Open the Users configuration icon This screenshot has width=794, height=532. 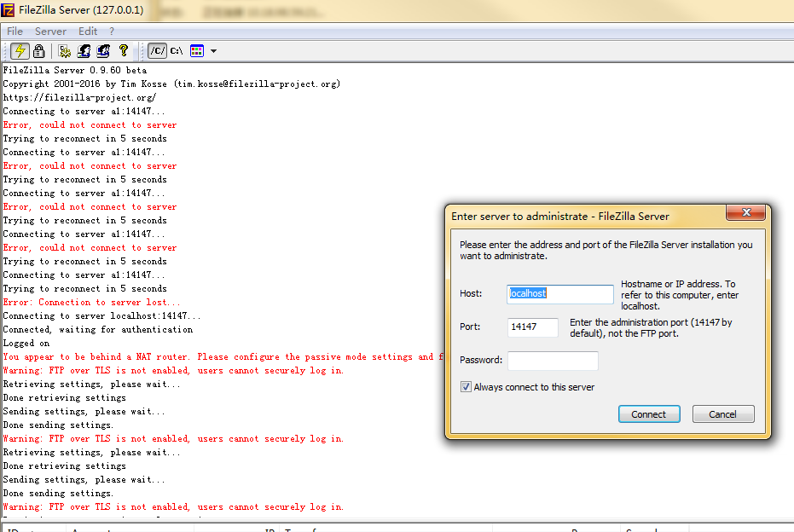click(84, 50)
